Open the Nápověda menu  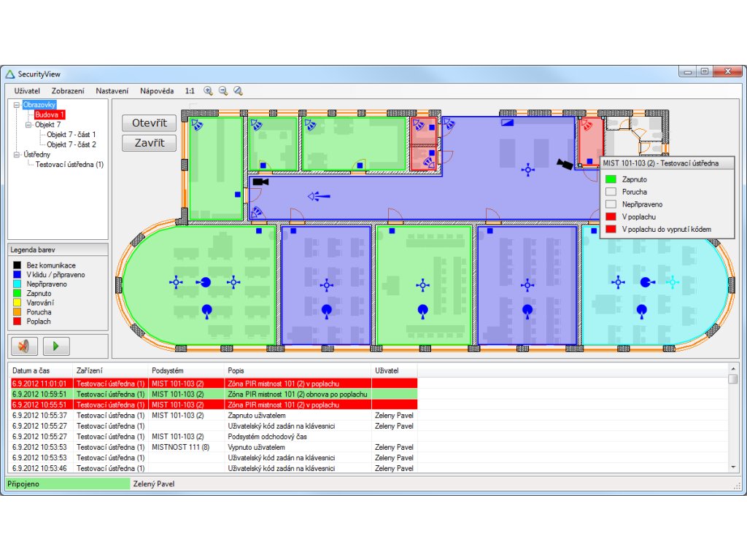point(157,91)
